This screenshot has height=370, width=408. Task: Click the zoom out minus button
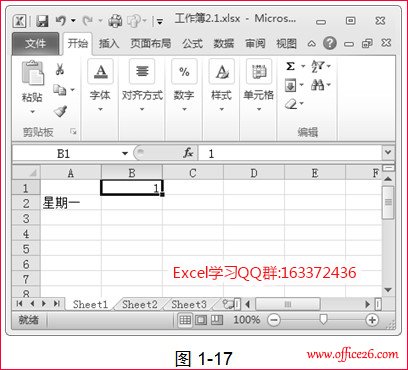tap(274, 320)
